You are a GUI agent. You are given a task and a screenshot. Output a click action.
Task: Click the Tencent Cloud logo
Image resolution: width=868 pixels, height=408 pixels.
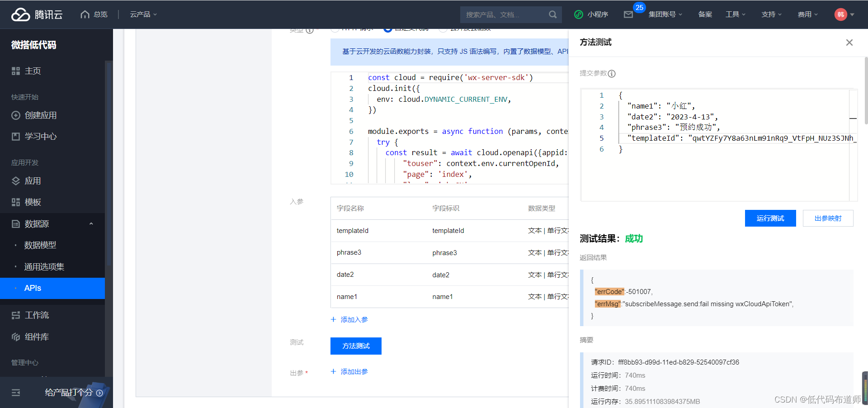click(x=37, y=14)
